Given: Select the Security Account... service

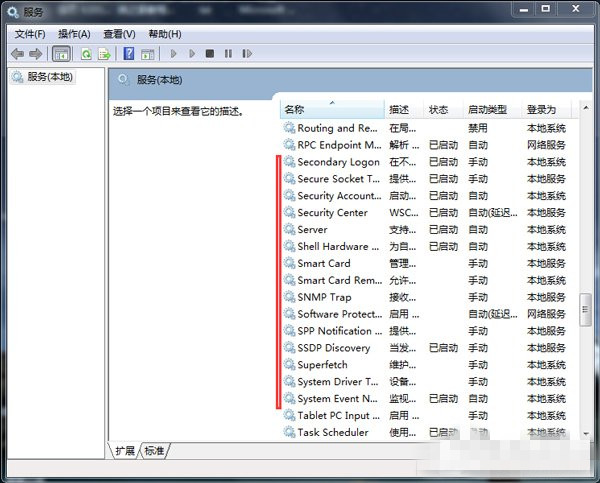Looking at the screenshot, I should point(425,196).
